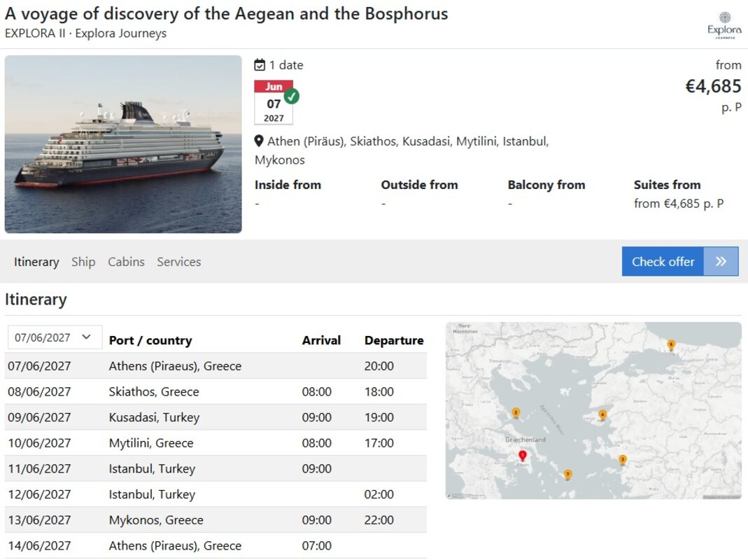Click the 'Arrival' column header

[x=321, y=340]
